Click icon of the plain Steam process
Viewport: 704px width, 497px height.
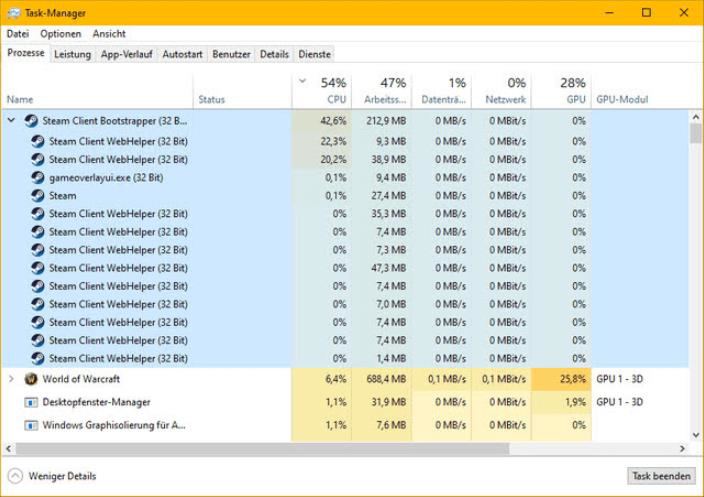click(x=38, y=196)
